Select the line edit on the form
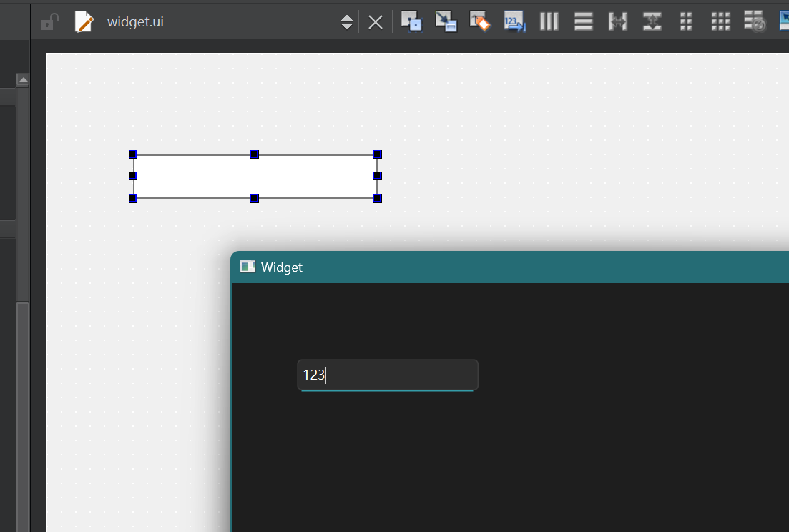This screenshot has height=532, width=789. point(255,176)
